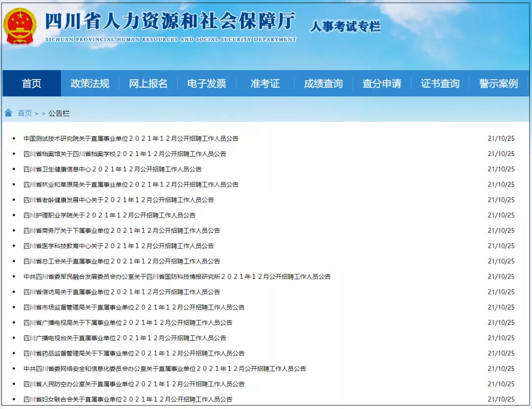The height and width of the screenshot is (409, 532).
Task: Click the national emblem logo
Action: coord(20,25)
